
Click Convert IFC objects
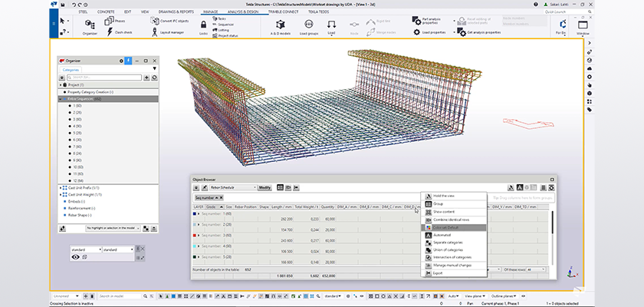pos(169,21)
